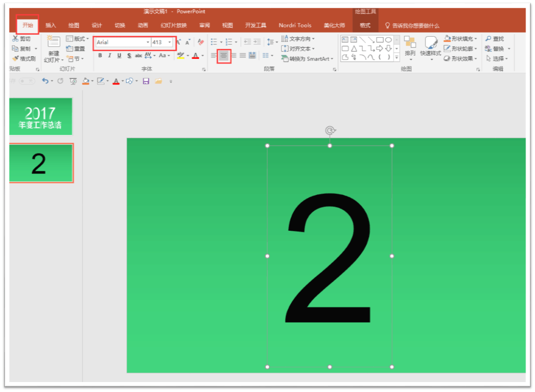Justify text alignment

243,56
